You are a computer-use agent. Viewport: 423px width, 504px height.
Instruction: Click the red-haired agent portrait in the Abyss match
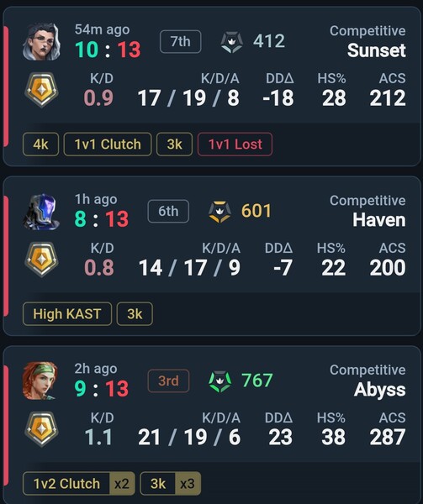coord(40,381)
